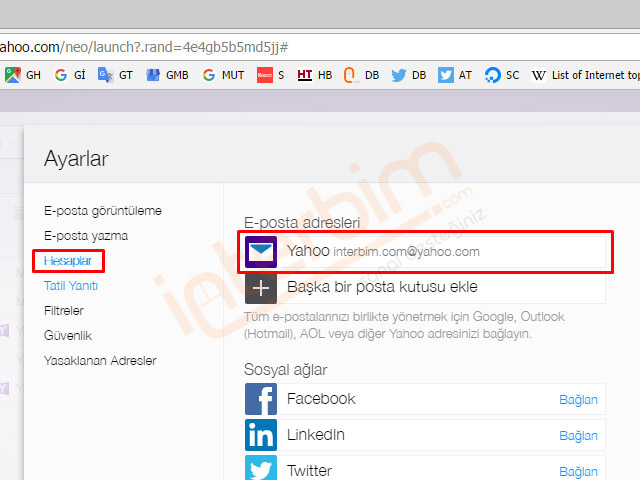Click the Facebook logo icon
Viewport: 640px width, 480px height.
[261, 399]
